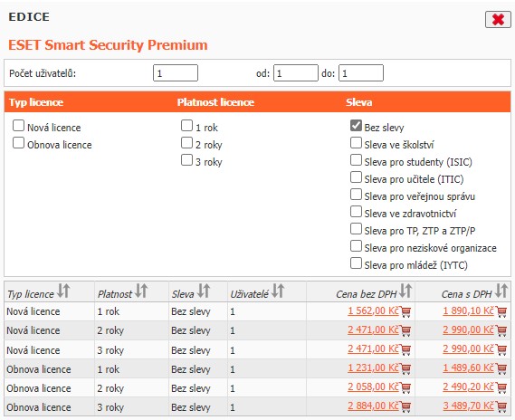Open price link 1 231,00 Kč
The image size is (515, 420).
[374, 367]
